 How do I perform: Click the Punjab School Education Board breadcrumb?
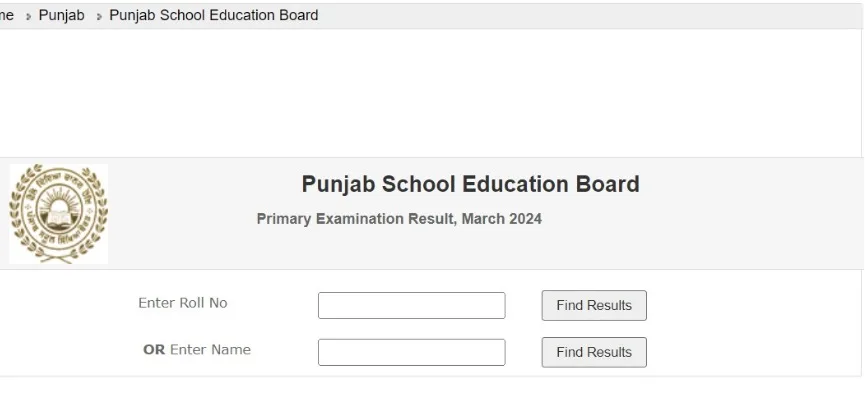tap(213, 15)
